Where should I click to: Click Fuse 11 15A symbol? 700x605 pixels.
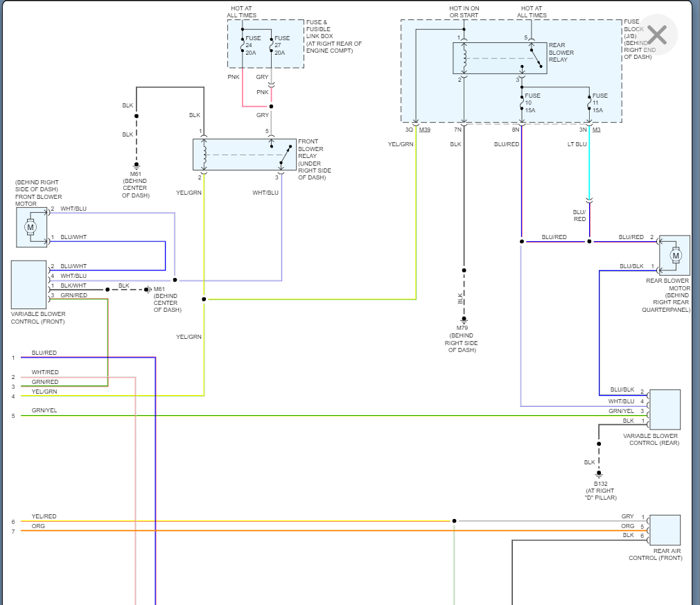coord(589,103)
